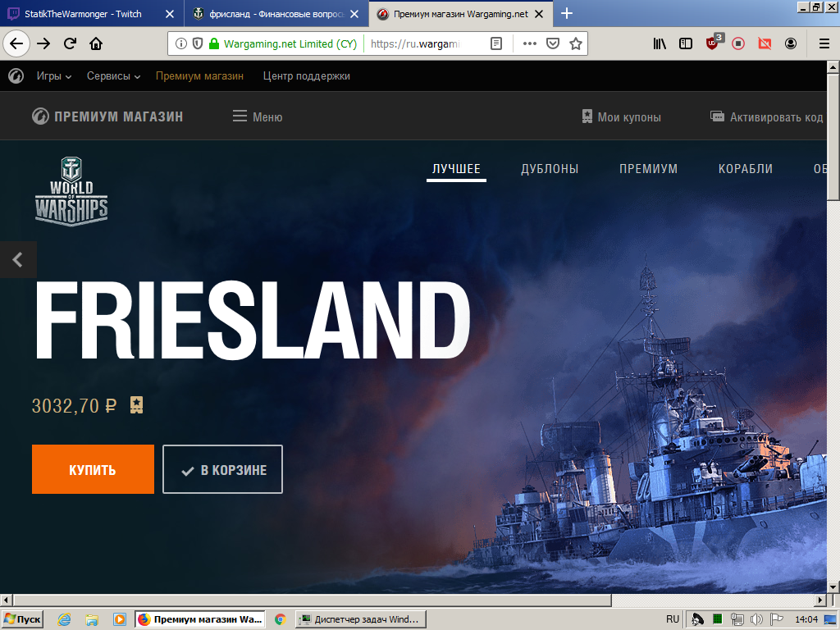Screen dimensions: 840x630
Task: Click the Wargaming logo in top bar
Action: coord(16,76)
